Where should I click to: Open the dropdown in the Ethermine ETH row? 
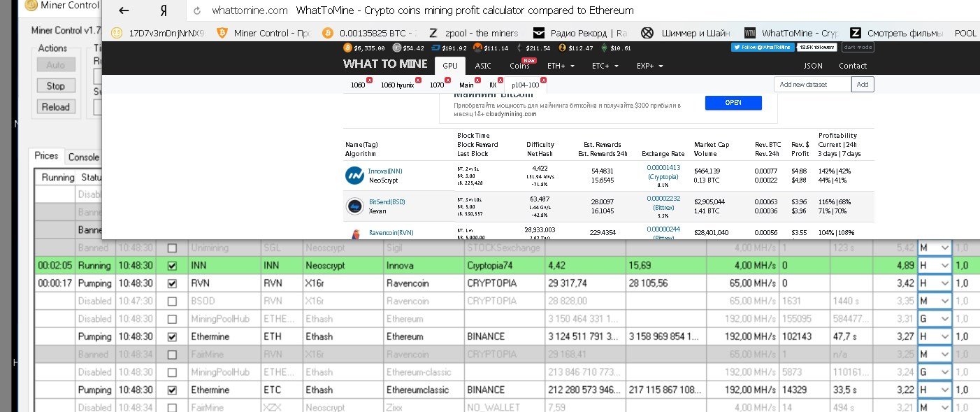[935, 336]
